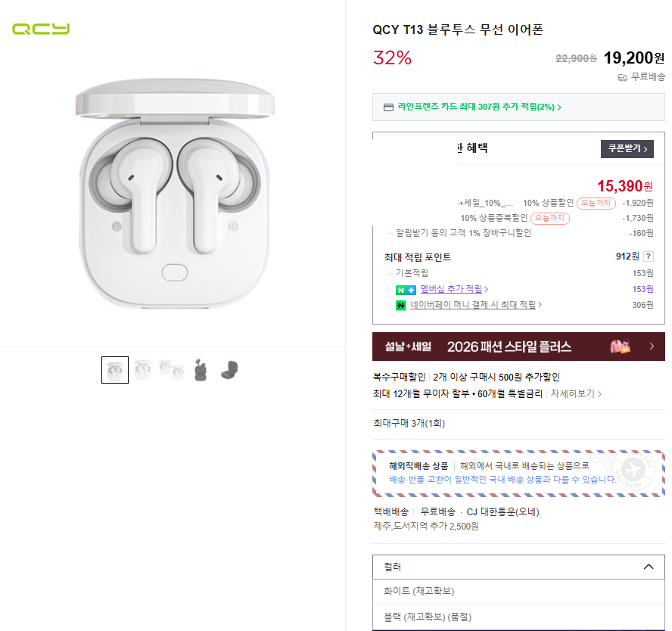
Task: Select the two white cases thumbnail
Action: coord(172,370)
